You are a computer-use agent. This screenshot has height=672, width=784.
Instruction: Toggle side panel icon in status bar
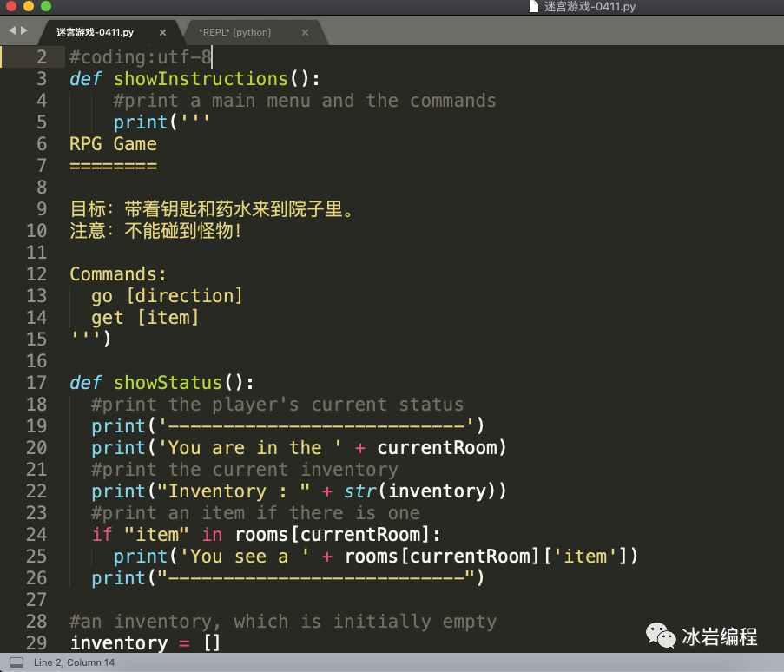[16, 662]
